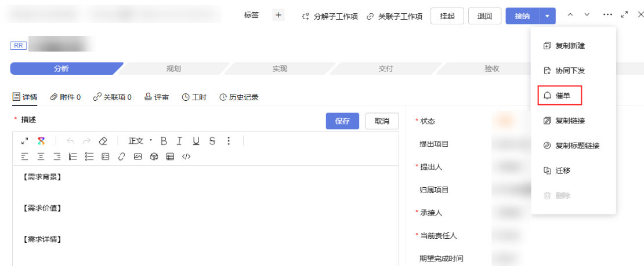Click 关联子工作项
644x266 pixels.
(x=395, y=16)
